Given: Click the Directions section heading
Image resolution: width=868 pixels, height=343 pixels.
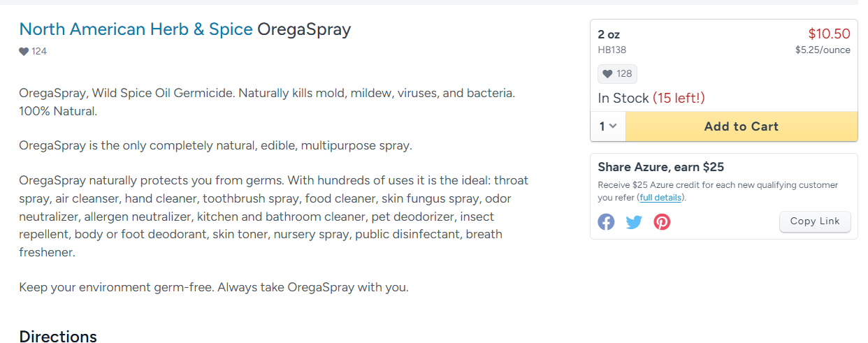Looking at the screenshot, I should [x=58, y=337].
